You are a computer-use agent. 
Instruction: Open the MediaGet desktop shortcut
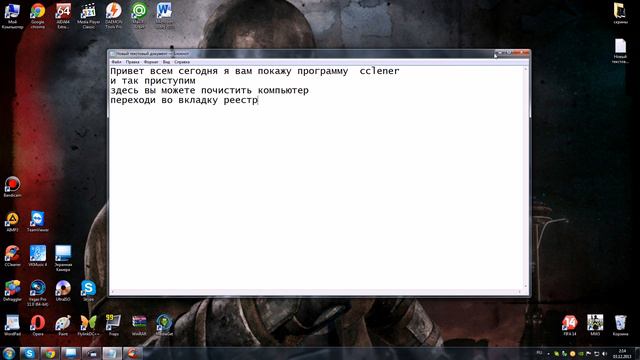tap(164, 325)
